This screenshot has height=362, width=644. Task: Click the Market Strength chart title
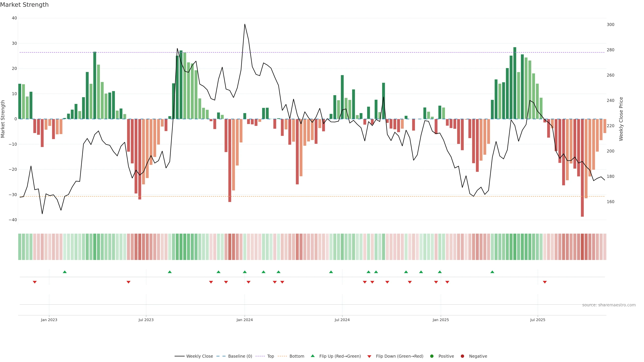(24, 5)
